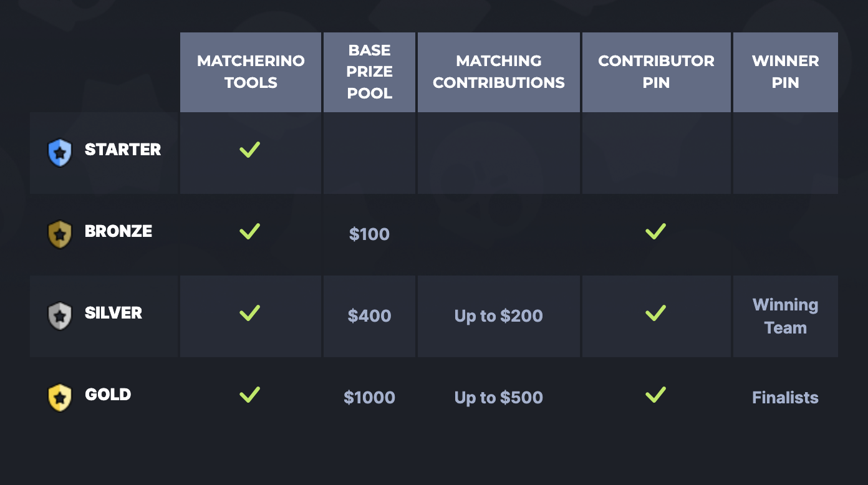868x485 pixels.
Task: Click the Silver tier shield badge
Action: click(x=60, y=316)
